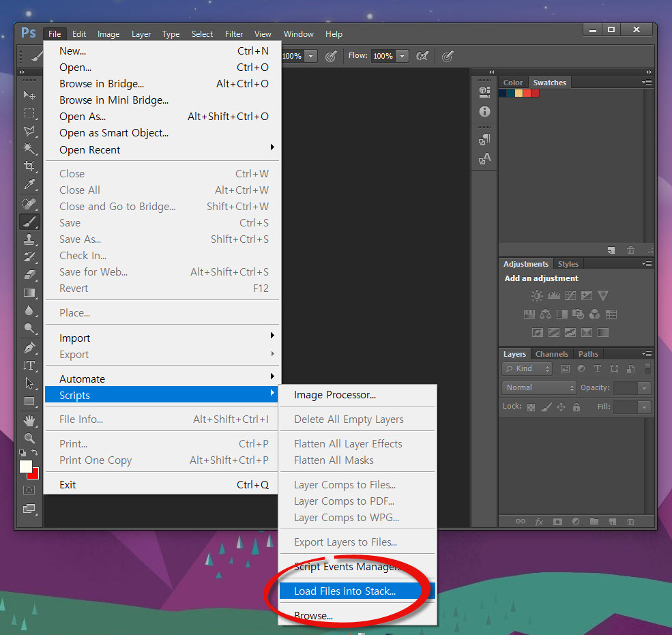Open the Normal blend mode dropdown
This screenshot has height=635, width=672.
click(539, 388)
